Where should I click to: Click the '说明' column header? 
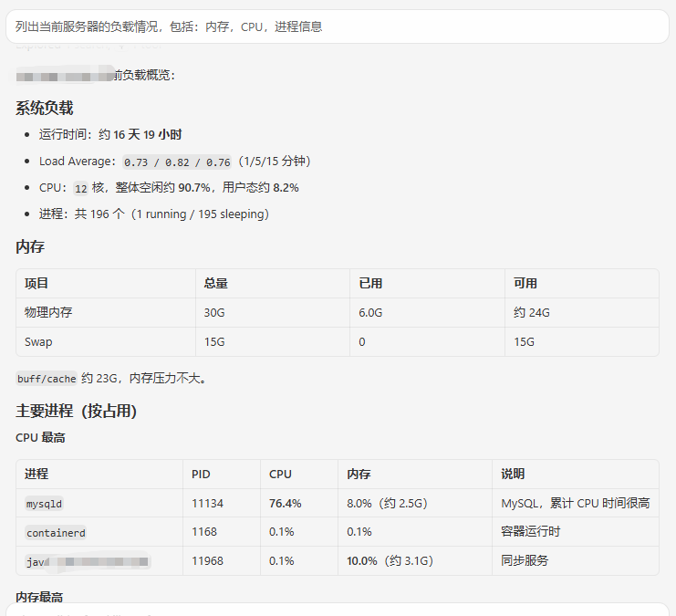(513, 474)
